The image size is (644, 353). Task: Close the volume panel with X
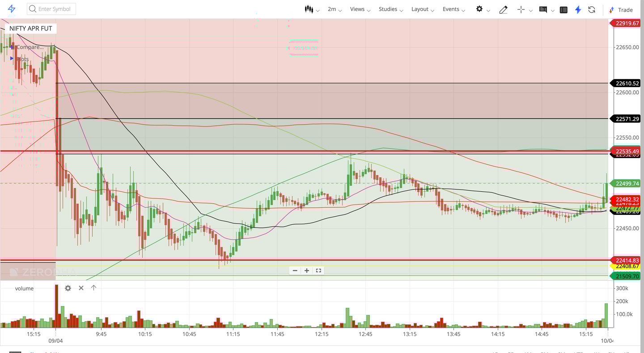[81, 288]
